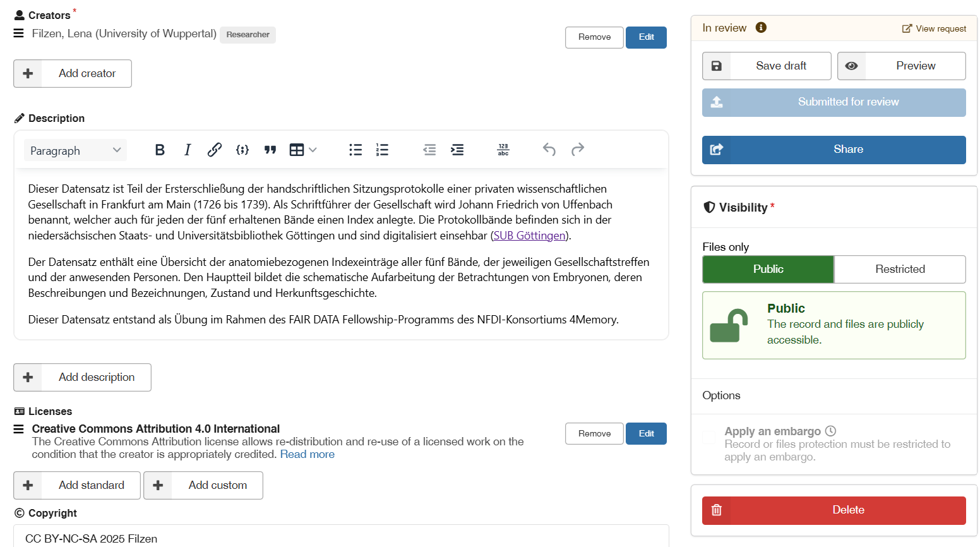Insert a block quote in description
980x547 pixels.
pos(270,150)
